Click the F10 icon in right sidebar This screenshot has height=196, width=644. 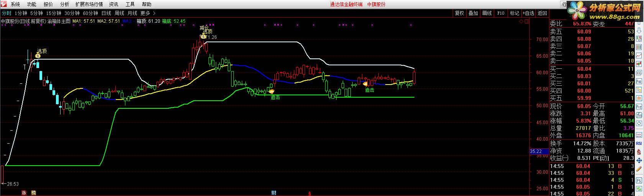tap(639, 81)
